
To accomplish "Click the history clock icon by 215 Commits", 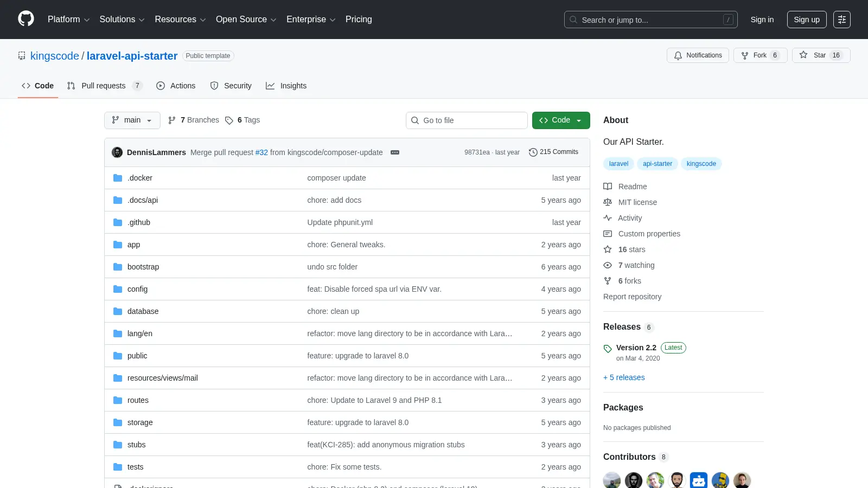I will pos(533,152).
